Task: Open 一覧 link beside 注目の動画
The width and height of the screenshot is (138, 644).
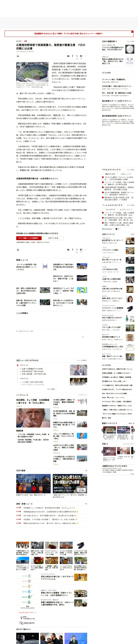Action: (x=86, y=471)
